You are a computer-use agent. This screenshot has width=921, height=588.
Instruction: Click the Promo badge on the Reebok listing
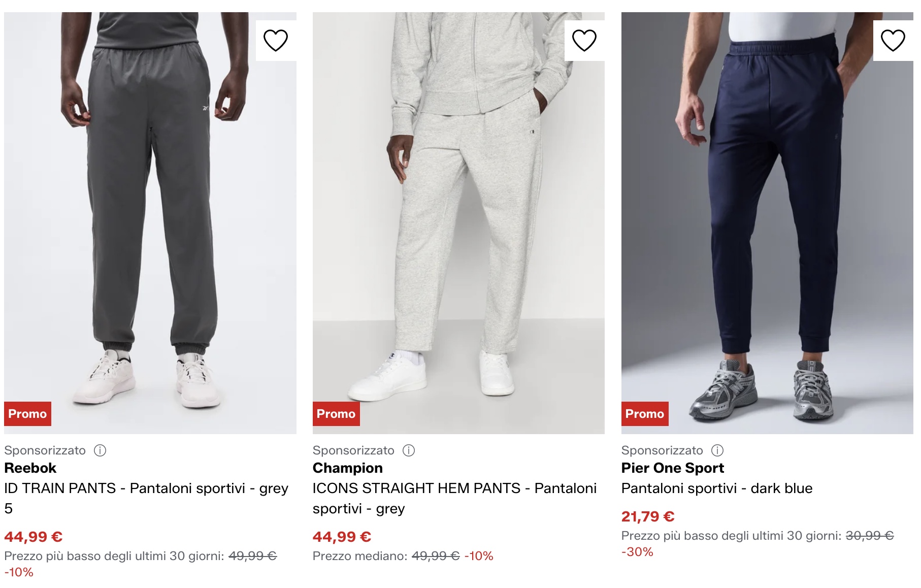pos(27,414)
